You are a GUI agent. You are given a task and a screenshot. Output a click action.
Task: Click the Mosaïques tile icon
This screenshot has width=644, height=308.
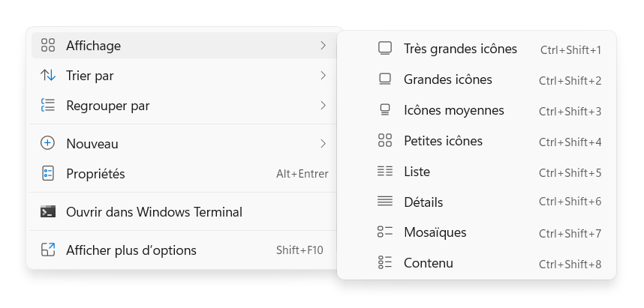tap(385, 232)
